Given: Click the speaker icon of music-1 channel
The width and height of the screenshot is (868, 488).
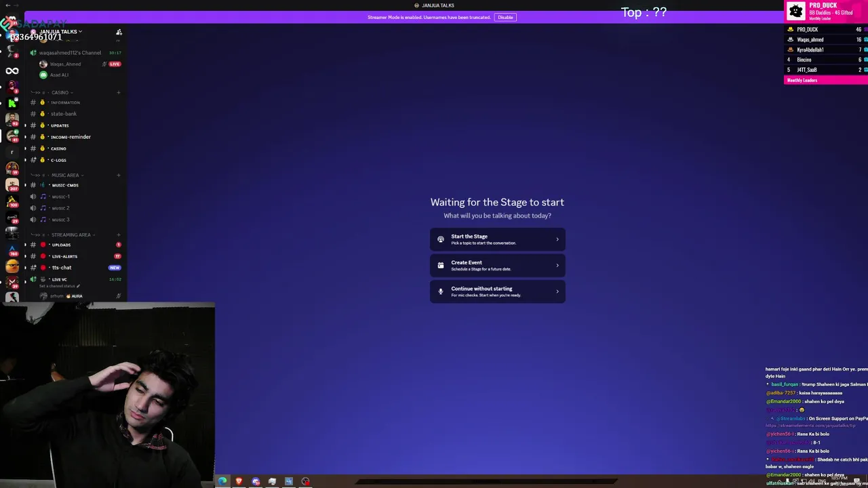Looking at the screenshot, I should [x=33, y=197].
